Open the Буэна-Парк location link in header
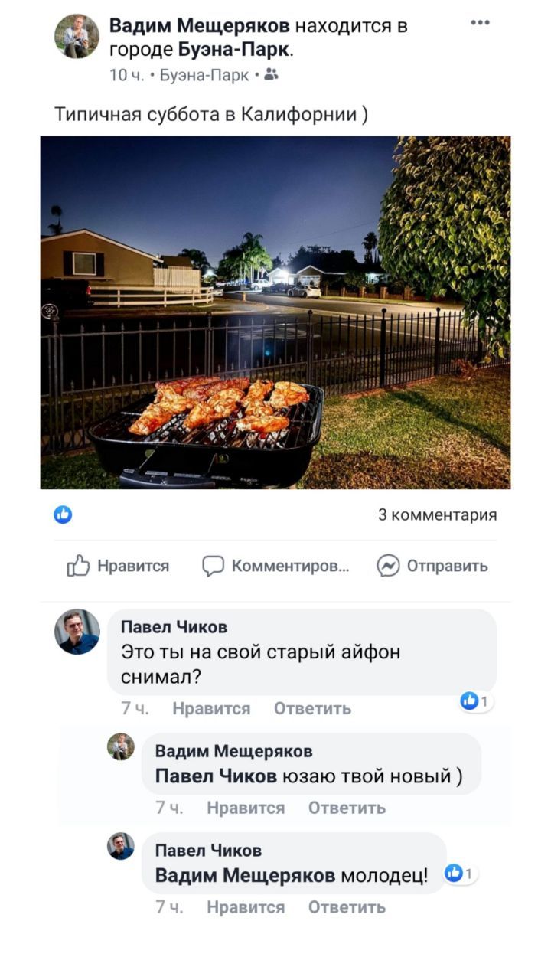Image resolution: width=551 pixels, height=980 pixels. [x=234, y=50]
